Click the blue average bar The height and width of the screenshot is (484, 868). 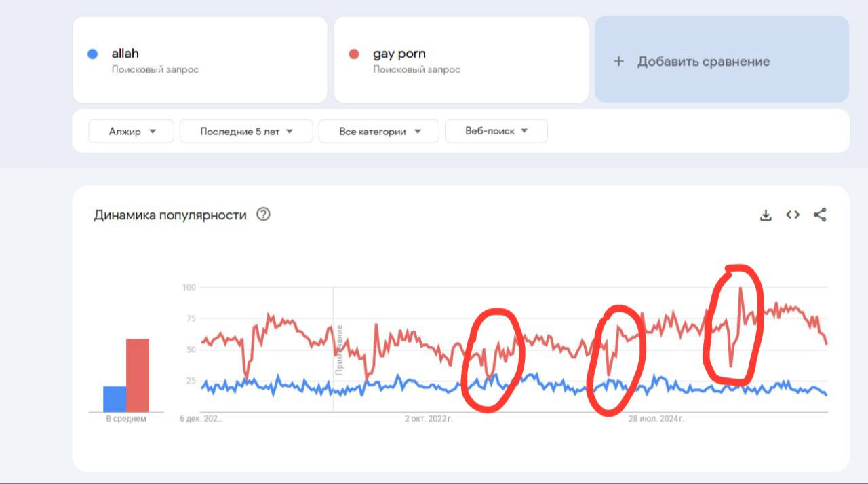pos(115,399)
